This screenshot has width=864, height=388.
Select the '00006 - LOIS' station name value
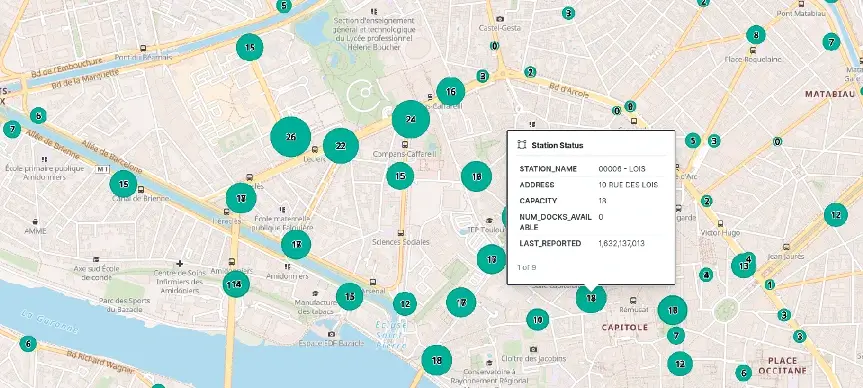622,169
